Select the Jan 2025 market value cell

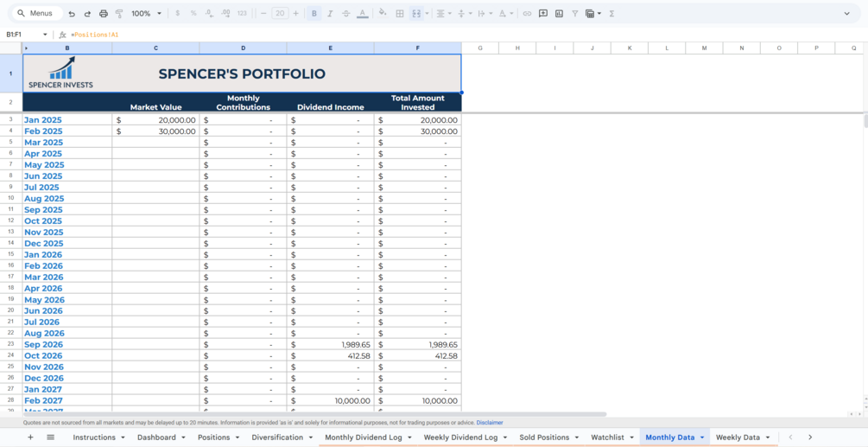(155, 119)
